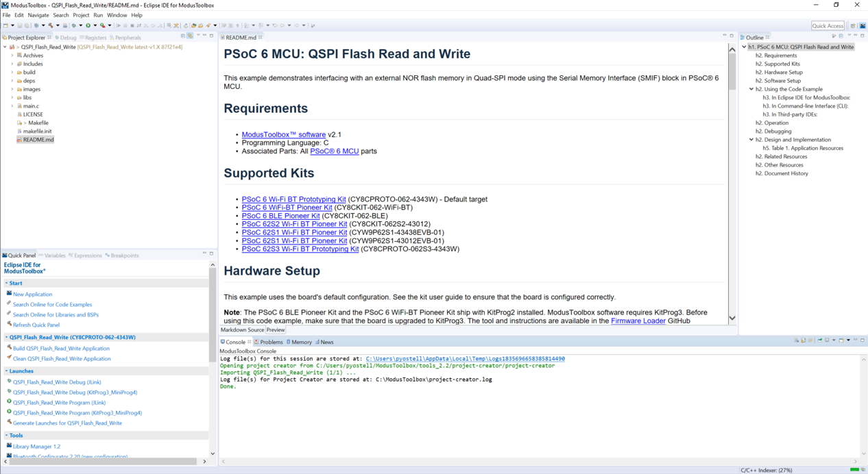The width and height of the screenshot is (868, 474).
Task: Maximize the README.md editor area
Action: tap(732, 36)
